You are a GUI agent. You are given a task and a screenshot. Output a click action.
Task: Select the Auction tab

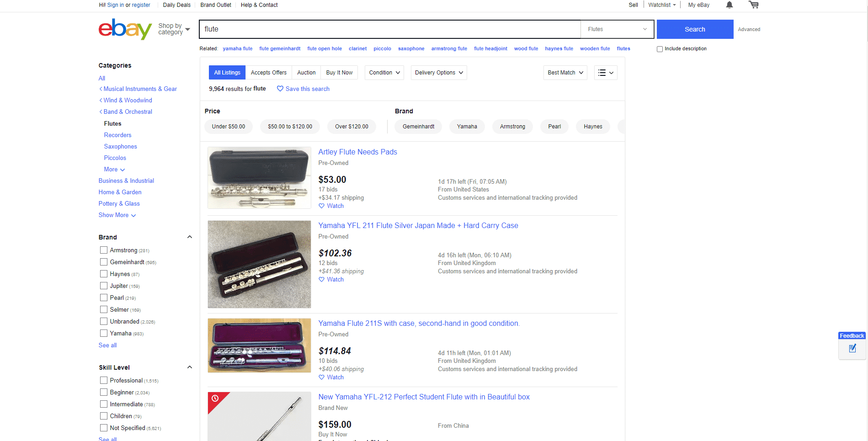(x=306, y=73)
